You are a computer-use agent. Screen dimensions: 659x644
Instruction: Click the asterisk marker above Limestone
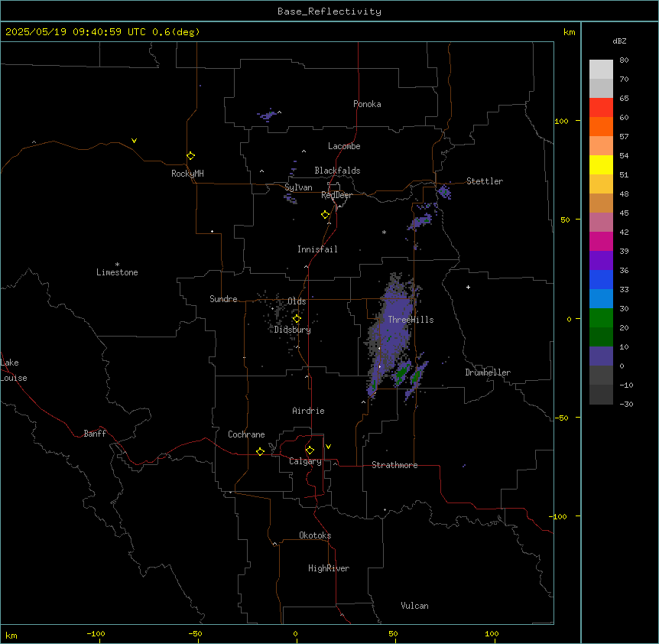[117, 265]
